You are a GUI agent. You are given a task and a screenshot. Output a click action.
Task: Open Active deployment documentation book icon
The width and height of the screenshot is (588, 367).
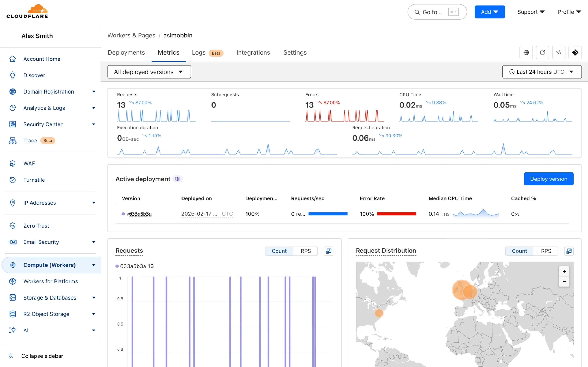(x=178, y=179)
